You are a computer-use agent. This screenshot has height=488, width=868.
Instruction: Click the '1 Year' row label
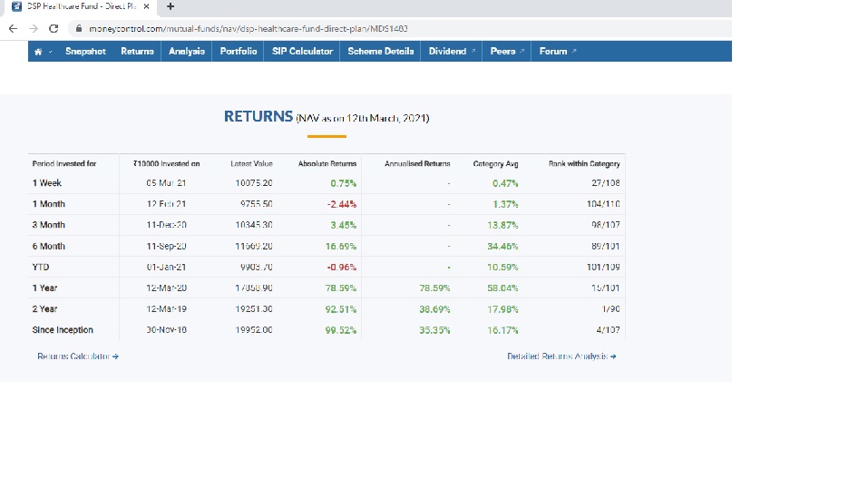click(x=44, y=288)
